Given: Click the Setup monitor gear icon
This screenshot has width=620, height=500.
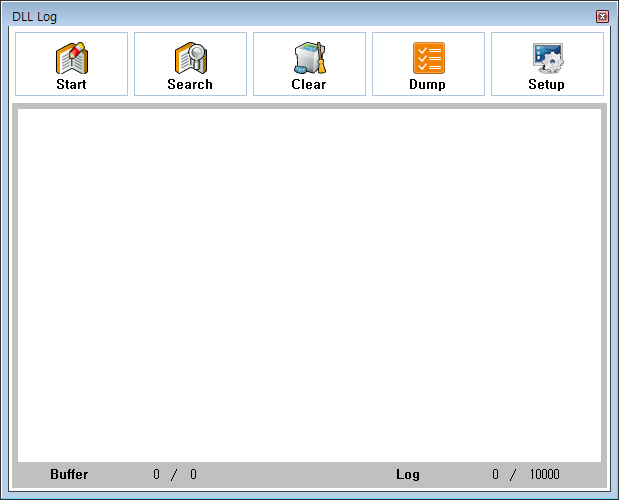Looking at the screenshot, I should (547, 58).
